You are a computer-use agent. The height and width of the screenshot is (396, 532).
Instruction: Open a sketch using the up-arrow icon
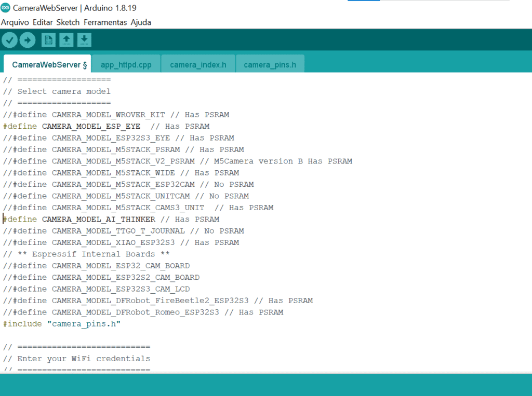tap(66, 40)
